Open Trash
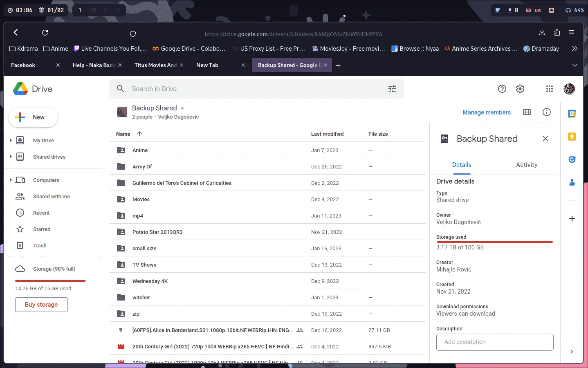 click(40, 245)
